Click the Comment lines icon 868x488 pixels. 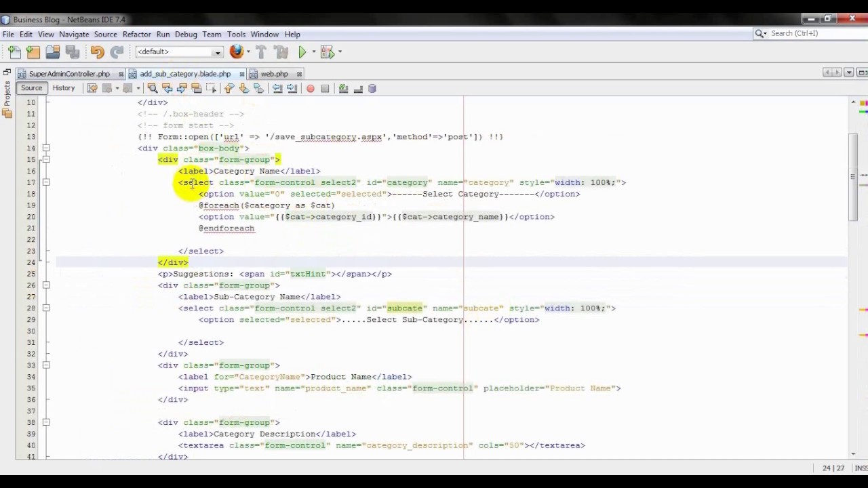click(x=343, y=88)
